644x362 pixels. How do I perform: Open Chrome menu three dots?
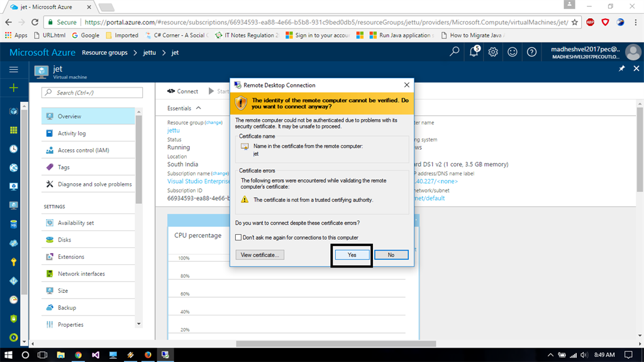[636, 22]
